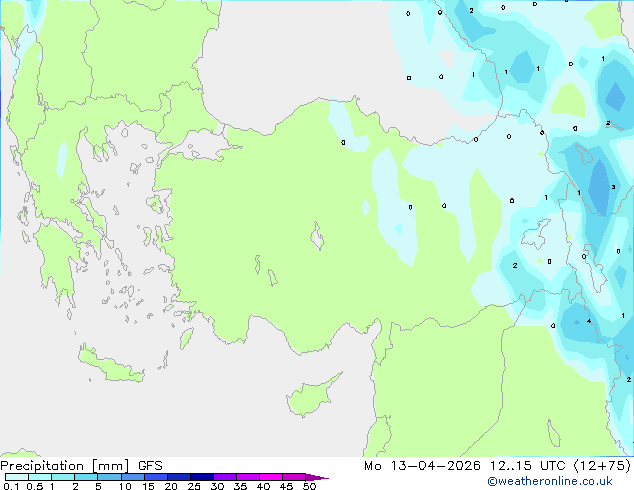The width and height of the screenshot is (634, 490).
Task: Click the precipitation value '4' on the map
Action: click(x=589, y=321)
